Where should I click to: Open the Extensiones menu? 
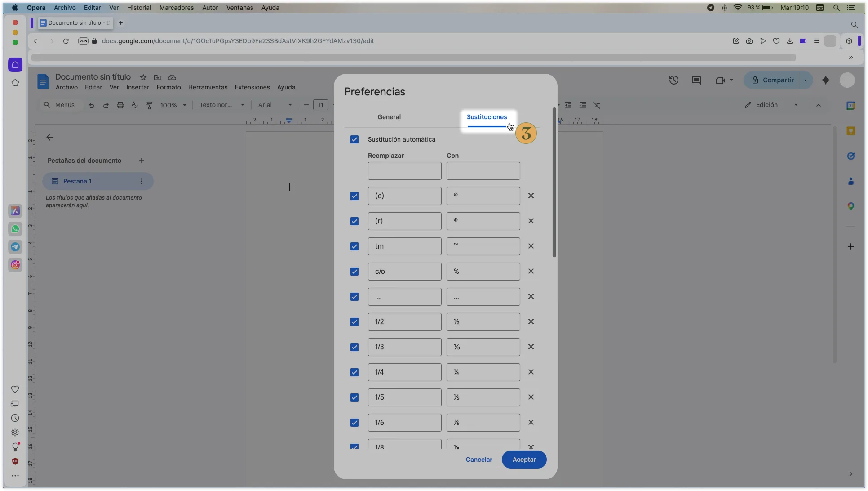pos(252,87)
